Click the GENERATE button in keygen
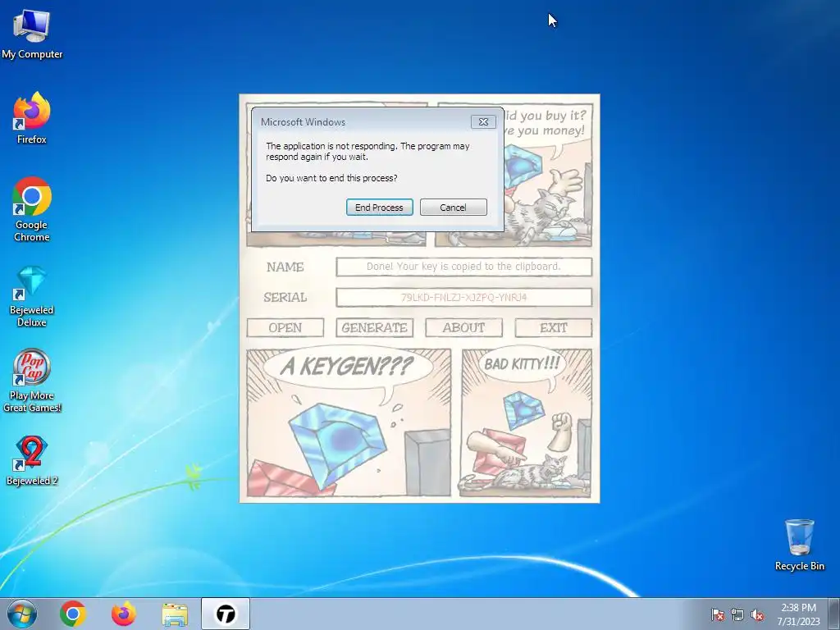 pos(374,328)
